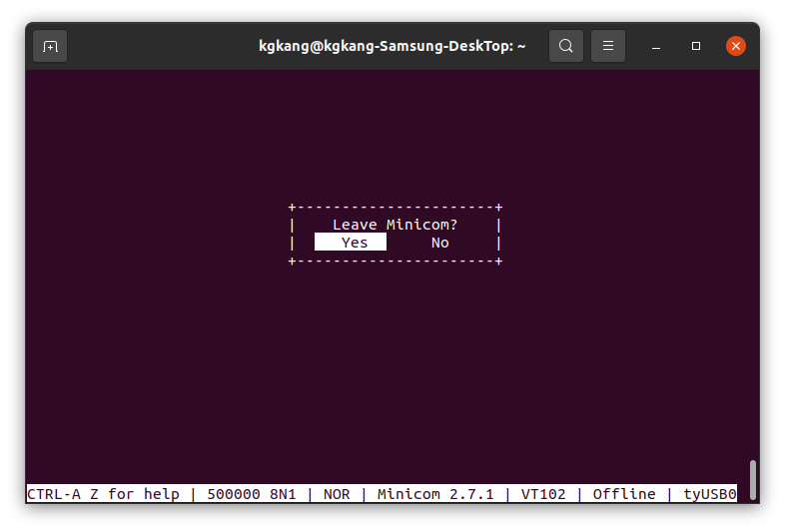Screen dimensions: 785x532
Task: Click 'CTRL-A Z for help' in status bar
Action: 103,494
